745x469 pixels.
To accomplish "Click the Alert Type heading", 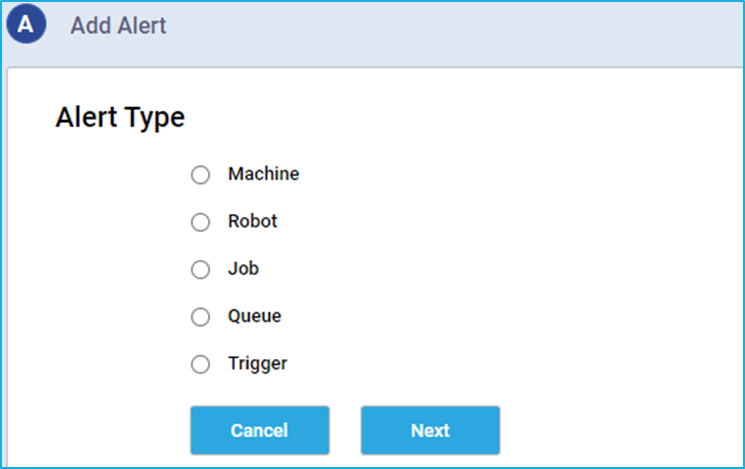I will click(120, 117).
